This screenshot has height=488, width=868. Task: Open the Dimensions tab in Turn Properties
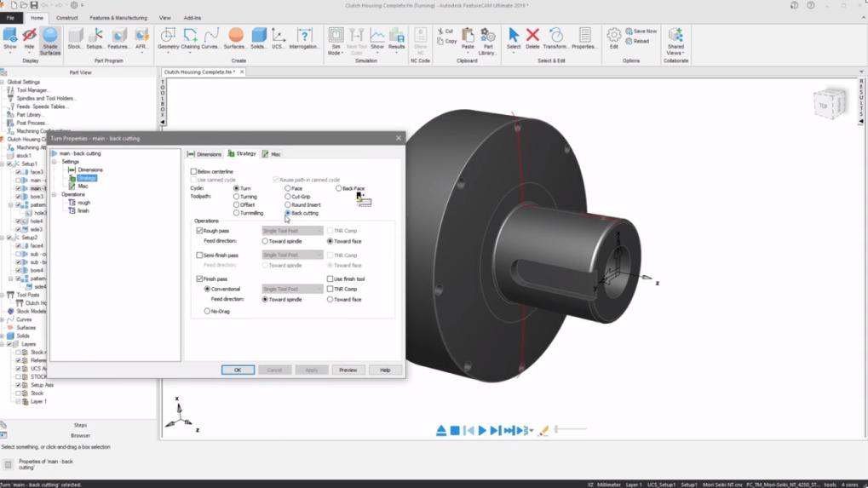(204, 154)
